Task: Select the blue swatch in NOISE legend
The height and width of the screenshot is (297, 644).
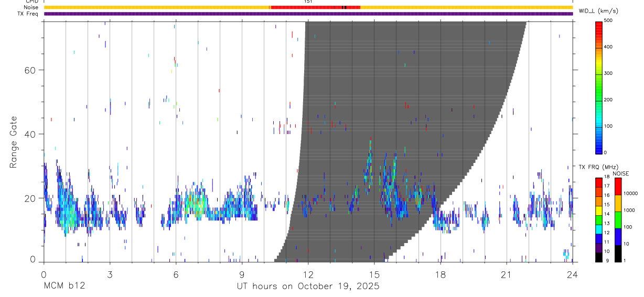Action: [617, 237]
